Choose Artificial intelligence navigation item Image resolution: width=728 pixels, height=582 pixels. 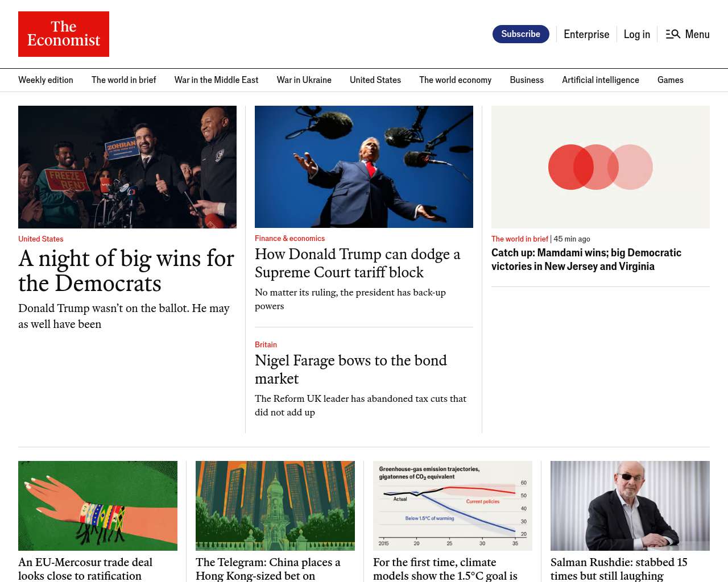pos(600,80)
